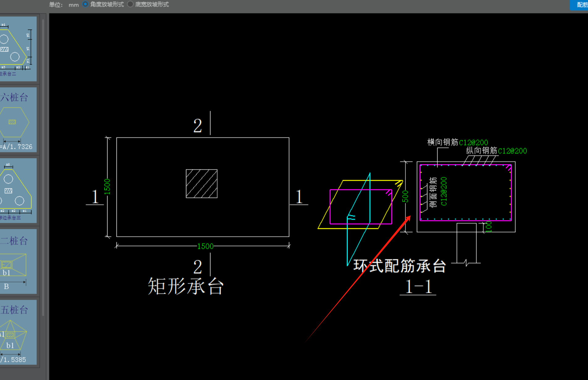Screen dimensions: 588x380
Task: Edit the green vertical 1500 plan dimension
Action: pos(107,187)
